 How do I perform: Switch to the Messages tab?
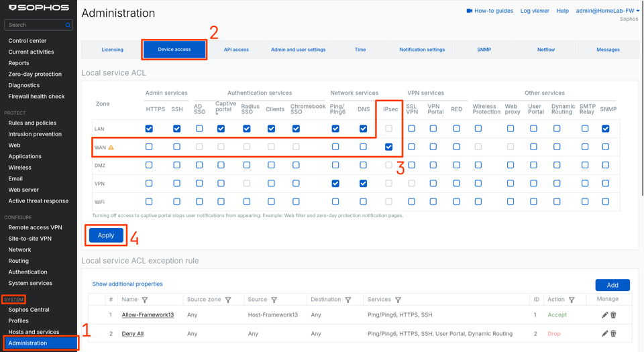pos(608,50)
